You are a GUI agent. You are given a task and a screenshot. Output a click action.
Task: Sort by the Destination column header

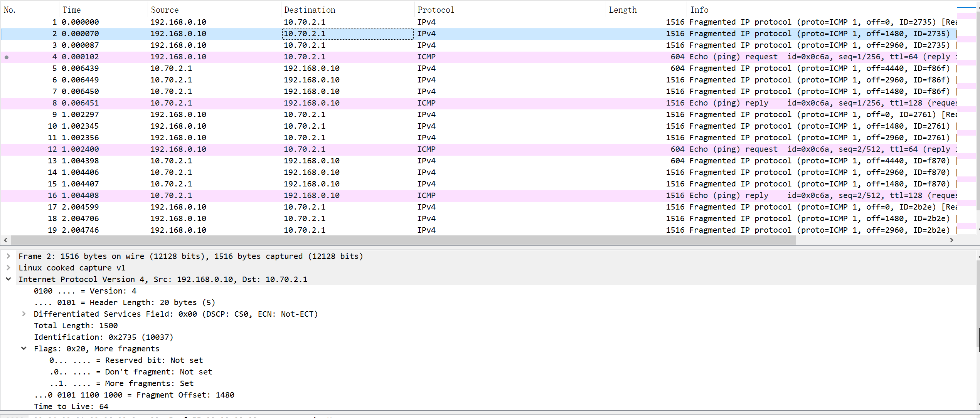(348, 10)
